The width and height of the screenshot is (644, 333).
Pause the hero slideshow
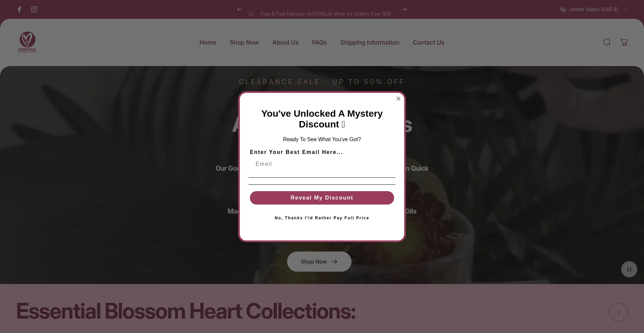tap(629, 269)
